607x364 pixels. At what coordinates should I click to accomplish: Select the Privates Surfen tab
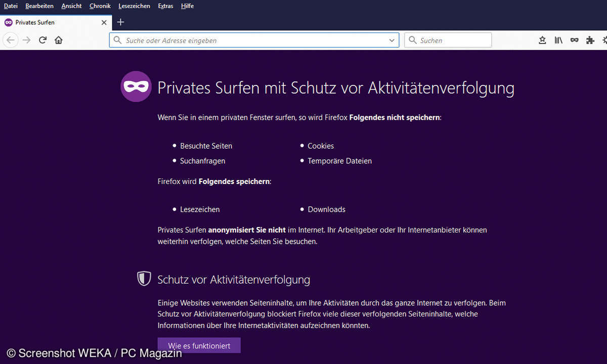[x=56, y=22]
